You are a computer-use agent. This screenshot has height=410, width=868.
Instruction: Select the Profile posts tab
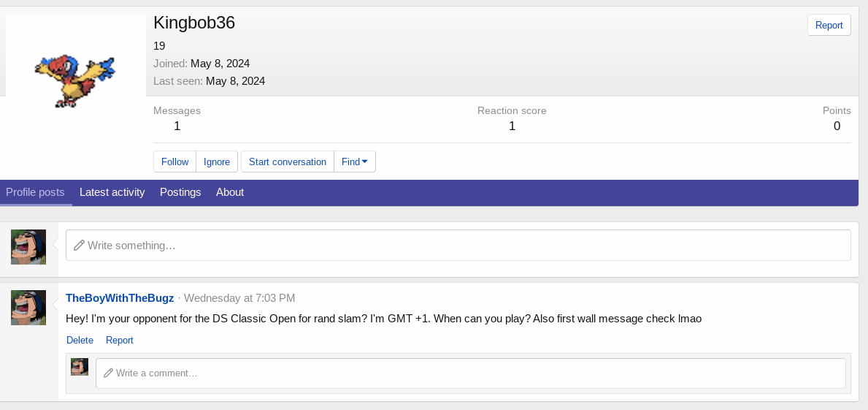click(35, 192)
